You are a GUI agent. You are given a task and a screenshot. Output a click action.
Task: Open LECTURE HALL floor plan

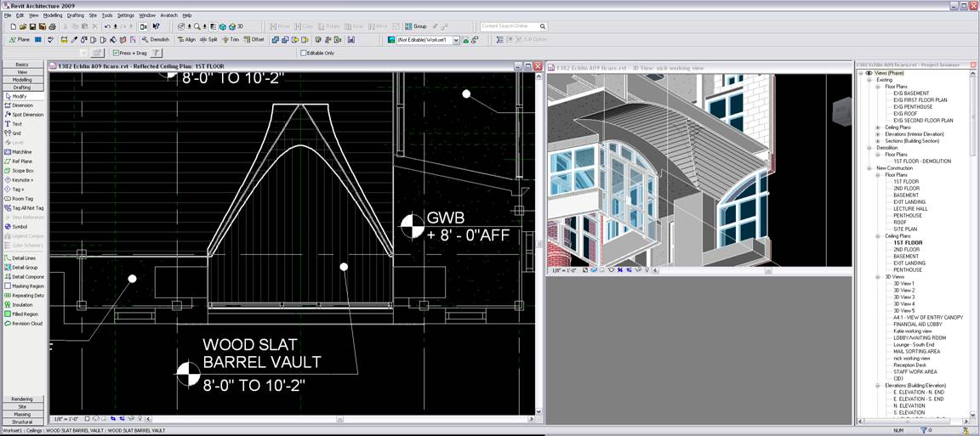click(x=910, y=208)
